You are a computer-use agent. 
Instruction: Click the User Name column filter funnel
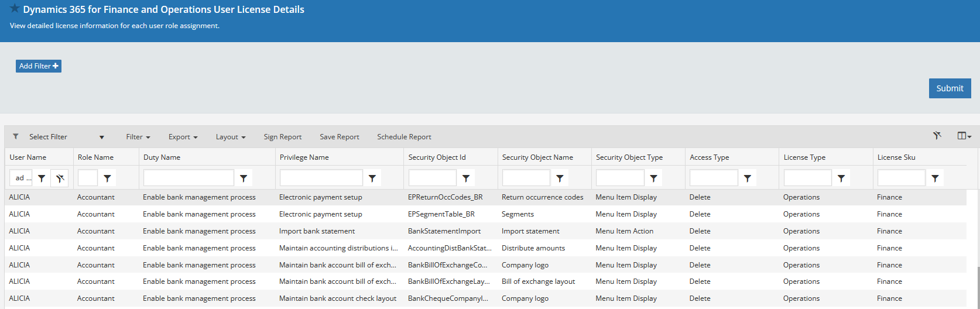(42, 178)
